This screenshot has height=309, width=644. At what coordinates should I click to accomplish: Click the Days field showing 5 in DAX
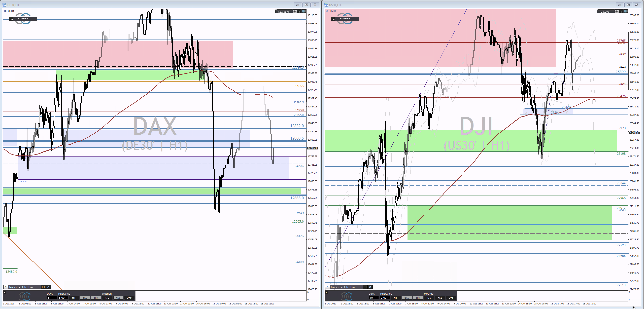point(52,298)
